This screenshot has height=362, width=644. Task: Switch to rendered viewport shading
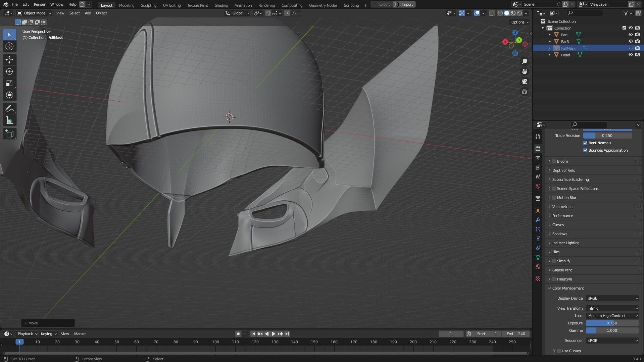pyautogui.click(x=519, y=13)
